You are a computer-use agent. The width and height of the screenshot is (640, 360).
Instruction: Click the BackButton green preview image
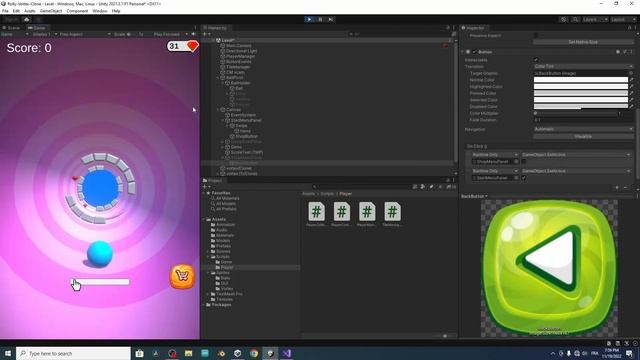click(x=549, y=268)
